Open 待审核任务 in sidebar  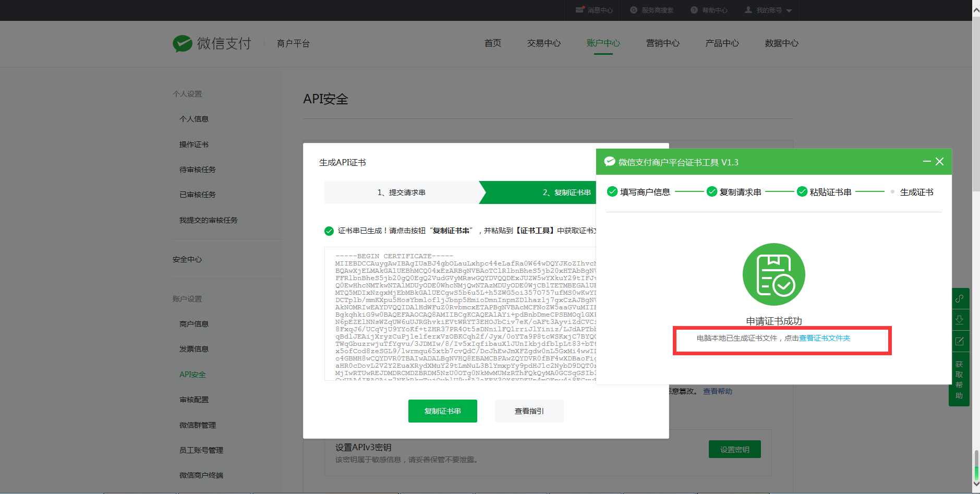198,170
